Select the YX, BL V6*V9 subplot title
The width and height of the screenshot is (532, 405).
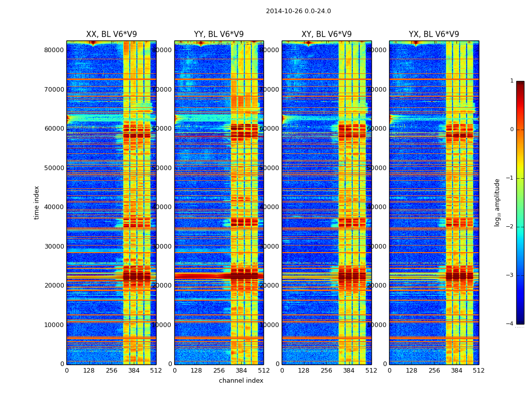[434, 34]
